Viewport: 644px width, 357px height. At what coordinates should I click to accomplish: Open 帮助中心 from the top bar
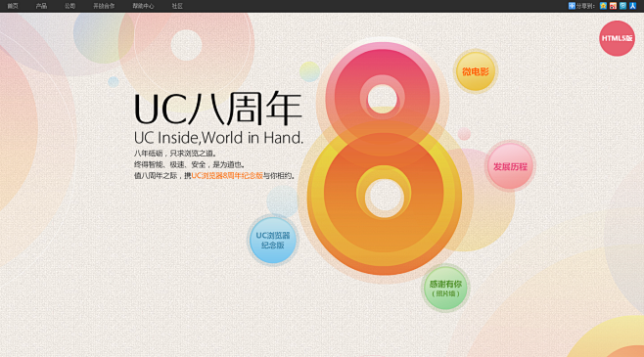tap(143, 6)
